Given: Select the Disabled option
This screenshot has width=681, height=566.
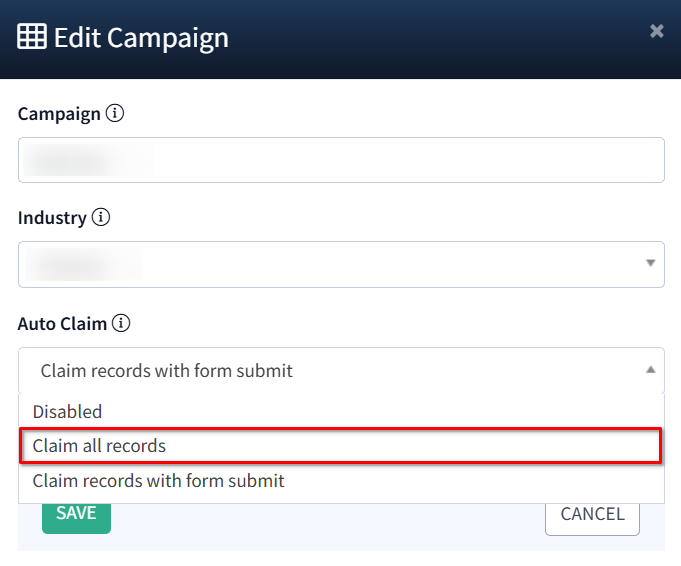Looking at the screenshot, I should click(67, 411).
